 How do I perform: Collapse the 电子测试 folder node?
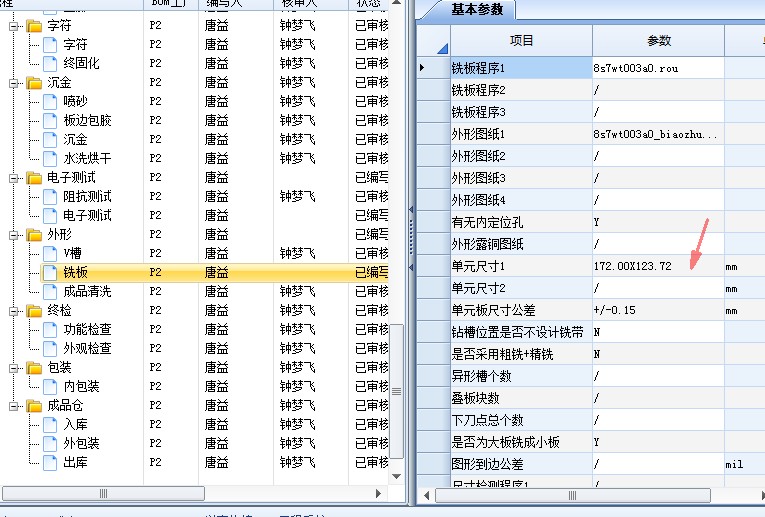tap(14, 178)
